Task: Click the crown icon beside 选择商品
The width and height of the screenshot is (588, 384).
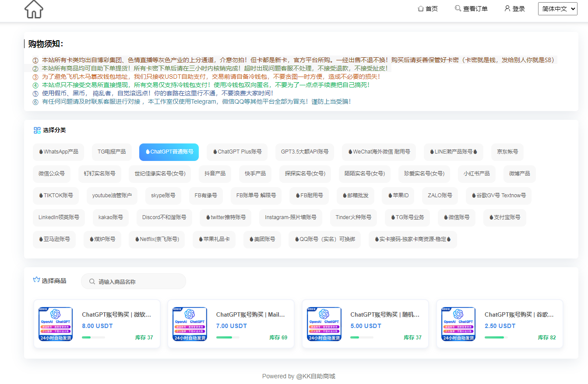Action: (x=37, y=280)
